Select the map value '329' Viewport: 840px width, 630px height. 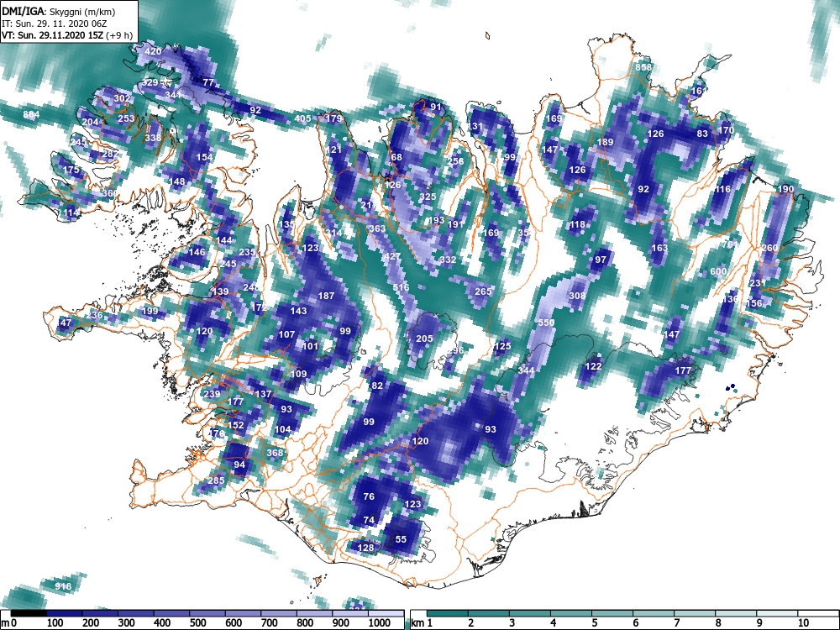150,82
